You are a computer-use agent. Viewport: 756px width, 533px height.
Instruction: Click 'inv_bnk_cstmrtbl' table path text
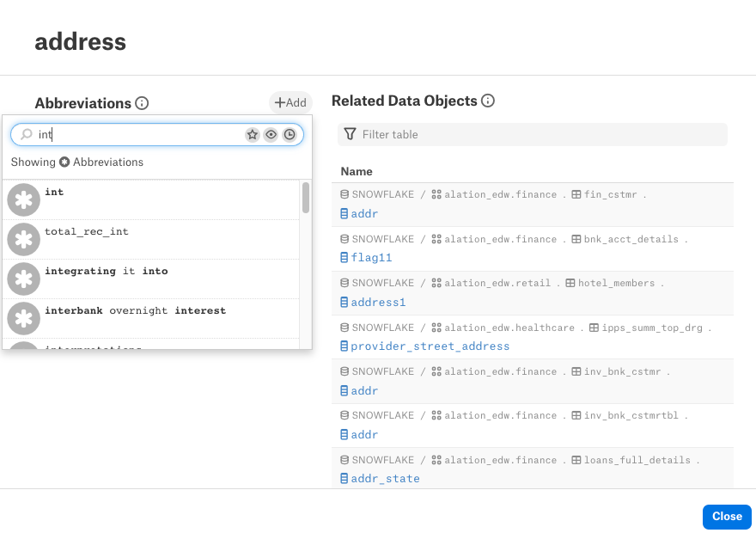(631, 415)
